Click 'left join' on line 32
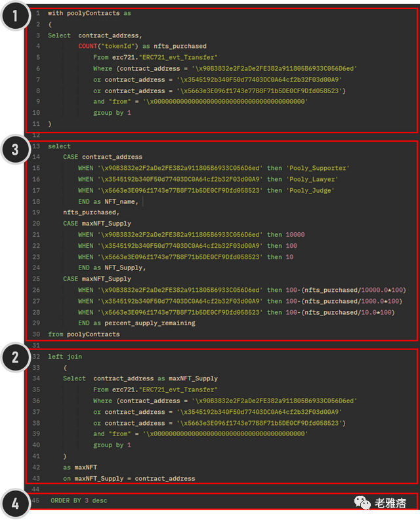The width and height of the screenshot is (420, 522). click(65, 357)
